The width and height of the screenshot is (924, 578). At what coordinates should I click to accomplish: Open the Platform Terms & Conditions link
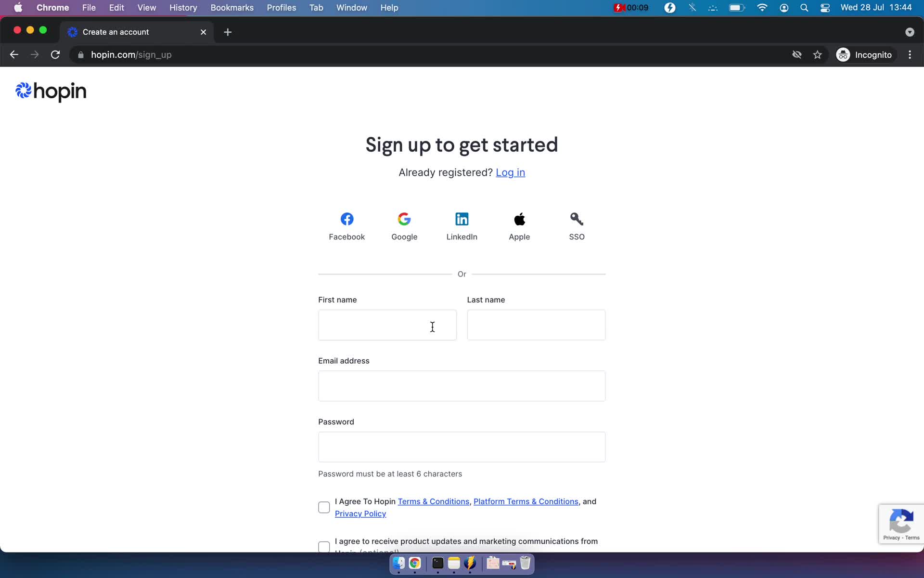pyautogui.click(x=526, y=501)
